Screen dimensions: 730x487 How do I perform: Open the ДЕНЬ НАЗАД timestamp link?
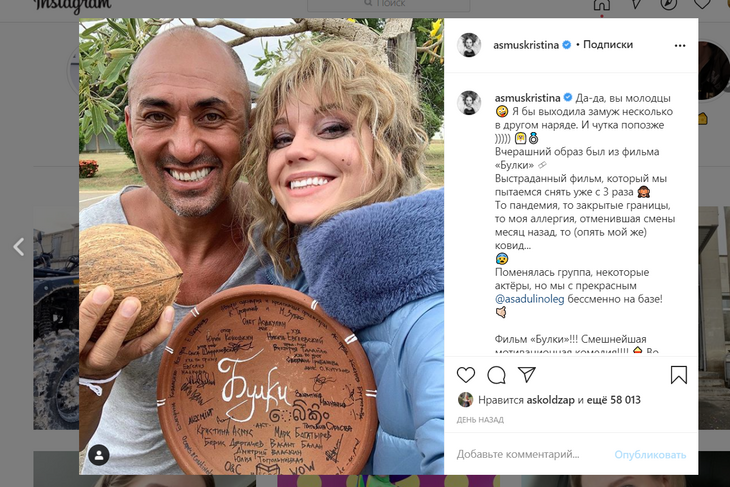click(480, 420)
